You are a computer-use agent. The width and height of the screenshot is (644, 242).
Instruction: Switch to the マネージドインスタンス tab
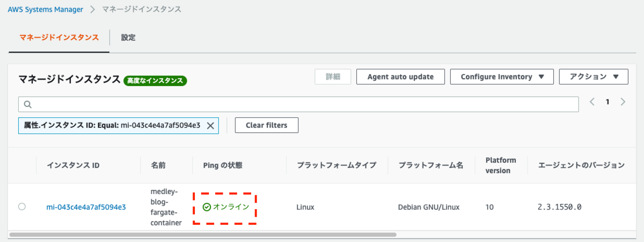pyautogui.click(x=59, y=38)
